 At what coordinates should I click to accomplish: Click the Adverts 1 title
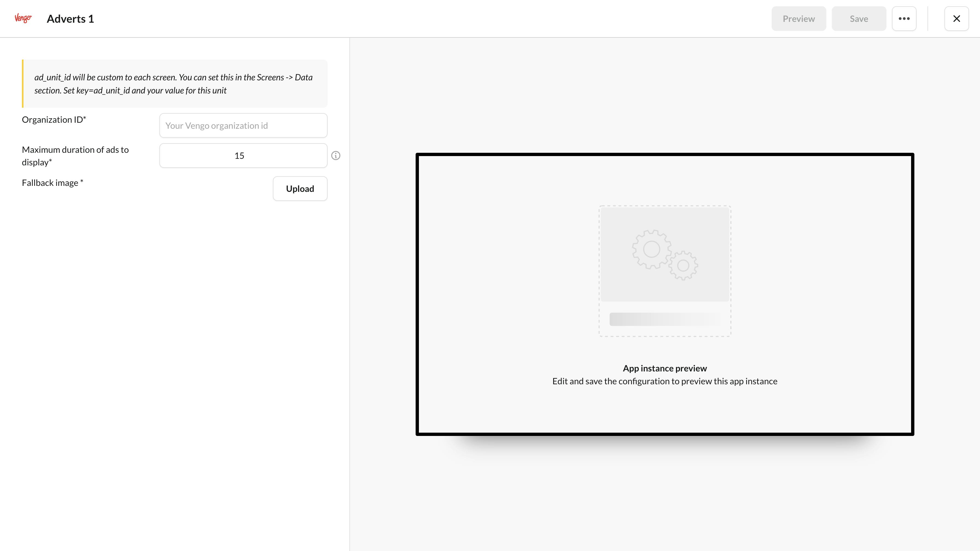[x=70, y=19]
